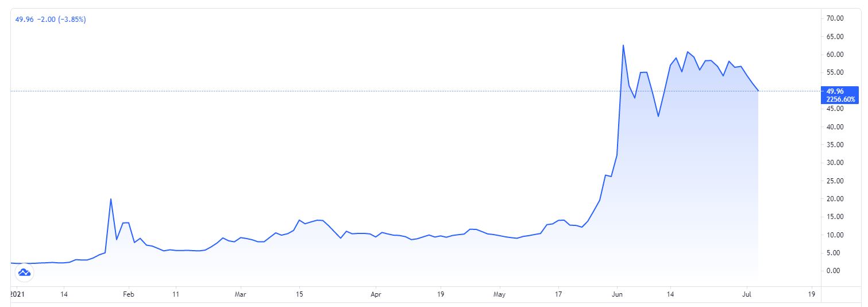
Task: Click the TradingView logo icon
Action: (24, 273)
